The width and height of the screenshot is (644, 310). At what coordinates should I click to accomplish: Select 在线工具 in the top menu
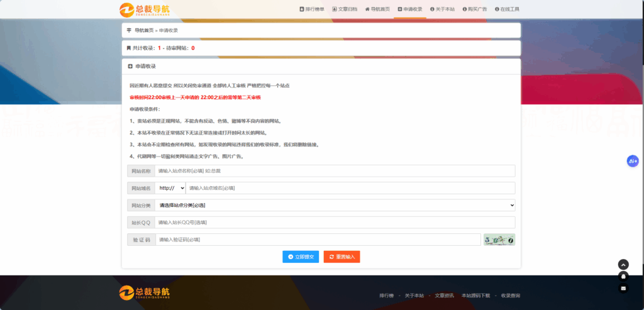507,9
